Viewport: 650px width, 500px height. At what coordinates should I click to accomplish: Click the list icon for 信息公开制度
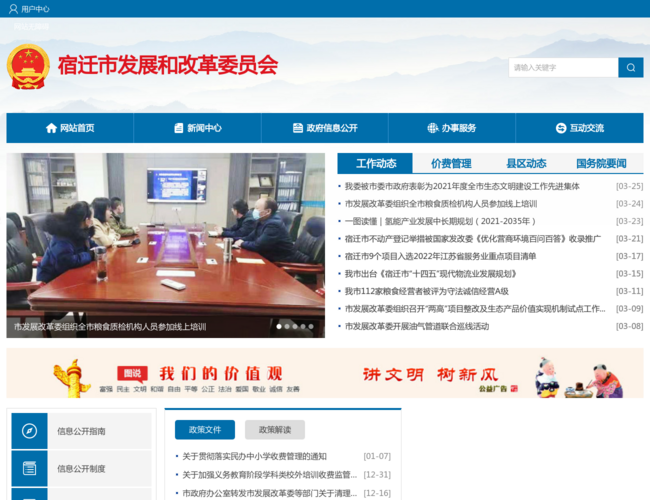click(x=29, y=468)
